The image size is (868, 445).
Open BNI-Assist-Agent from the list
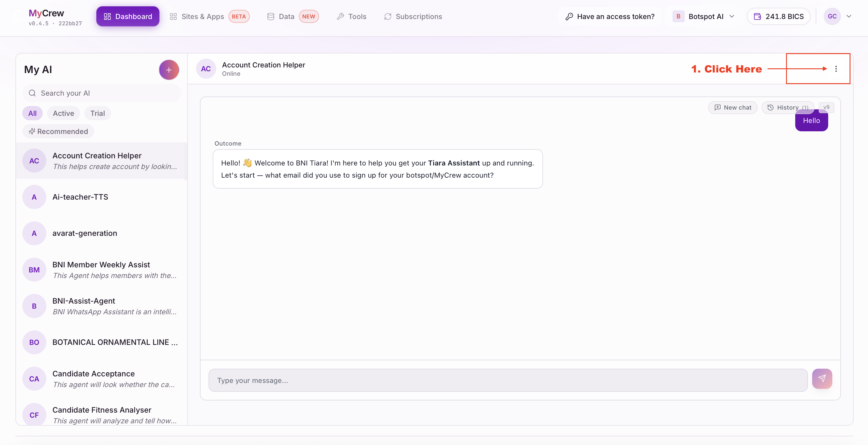pyautogui.click(x=101, y=306)
